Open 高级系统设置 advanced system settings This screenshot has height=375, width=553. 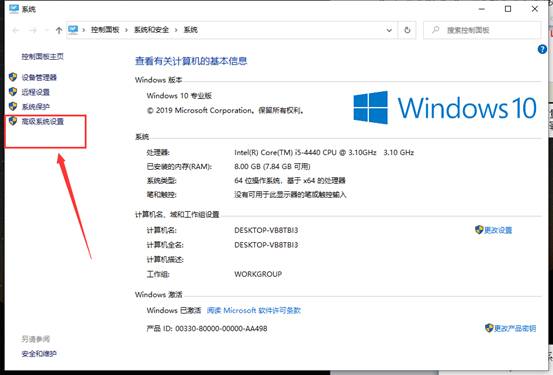tap(43, 121)
